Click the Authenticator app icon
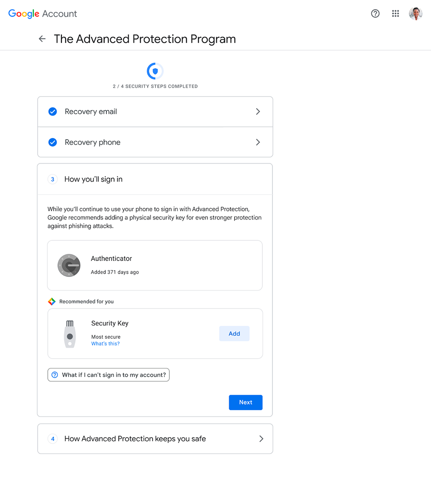431x504 pixels. (x=69, y=265)
